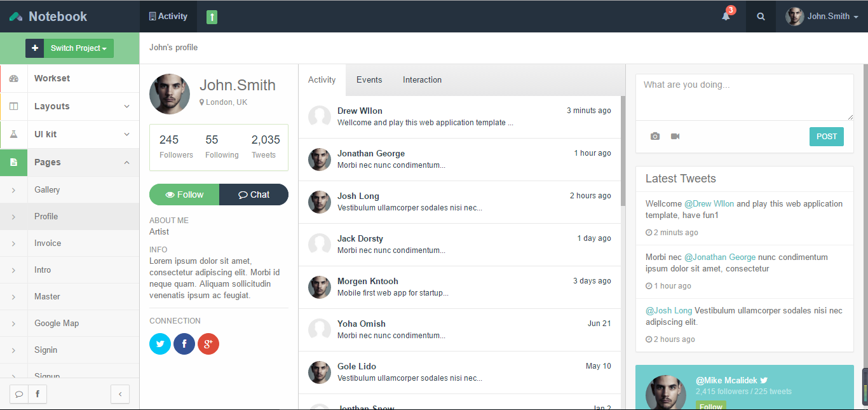The image size is (868, 410).
Task: Select the Profile page in sidebar
Action: 70,216
